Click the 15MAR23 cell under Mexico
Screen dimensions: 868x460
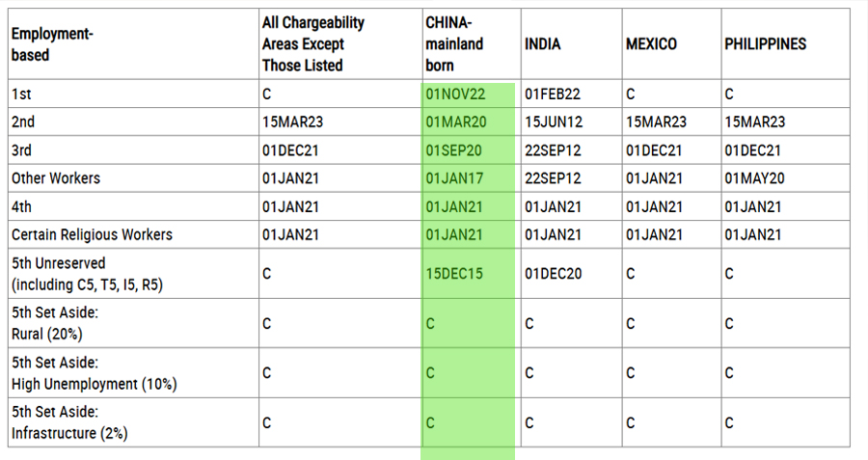coord(656,122)
